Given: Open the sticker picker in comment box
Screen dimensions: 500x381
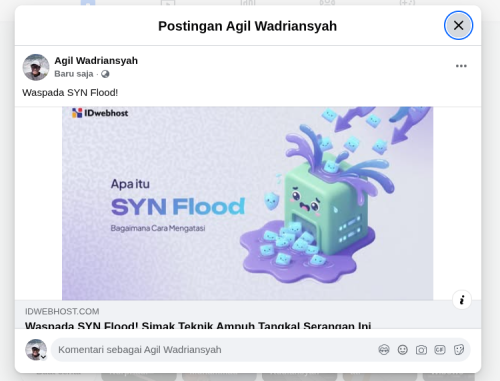Looking at the screenshot, I should tap(459, 350).
